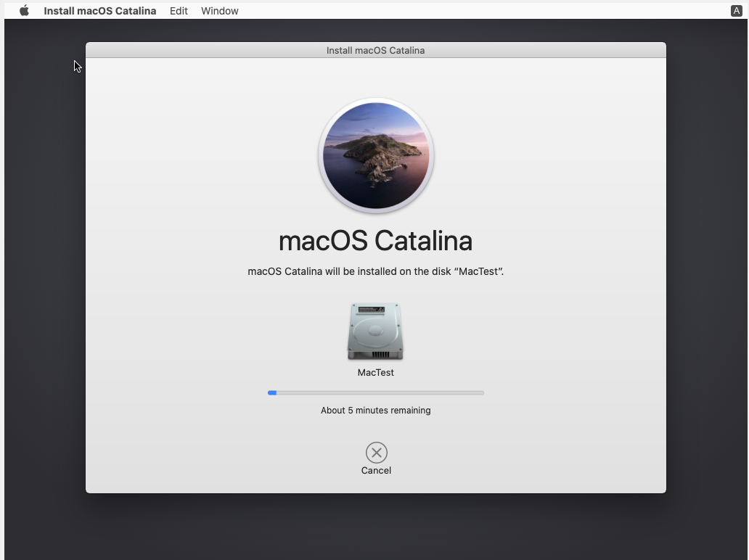Click the hard drive graphic above MacTest label
Screen dimensions: 749x560
click(x=375, y=332)
